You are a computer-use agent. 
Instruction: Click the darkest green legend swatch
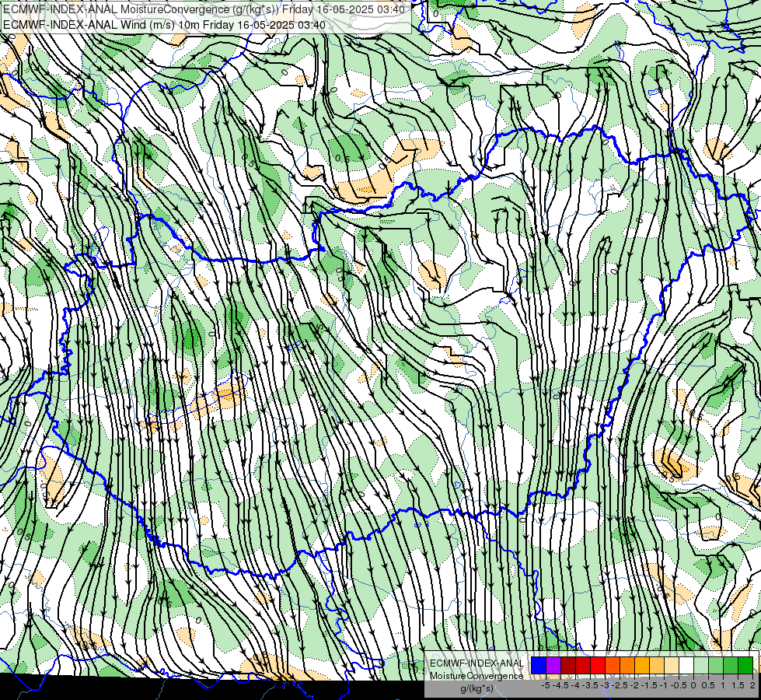745,665
